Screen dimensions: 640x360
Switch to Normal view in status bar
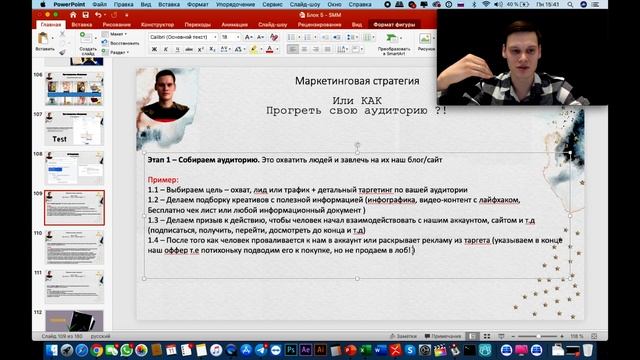point(472,336)
